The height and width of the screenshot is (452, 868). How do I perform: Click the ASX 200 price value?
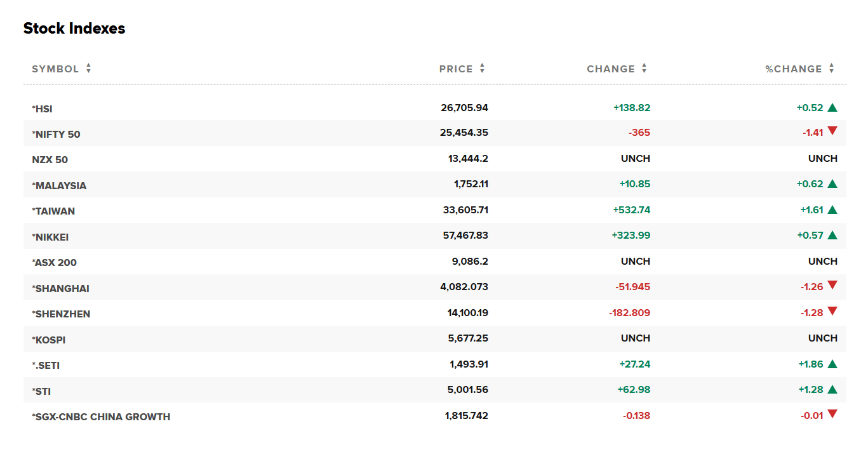tap(469, 262)
